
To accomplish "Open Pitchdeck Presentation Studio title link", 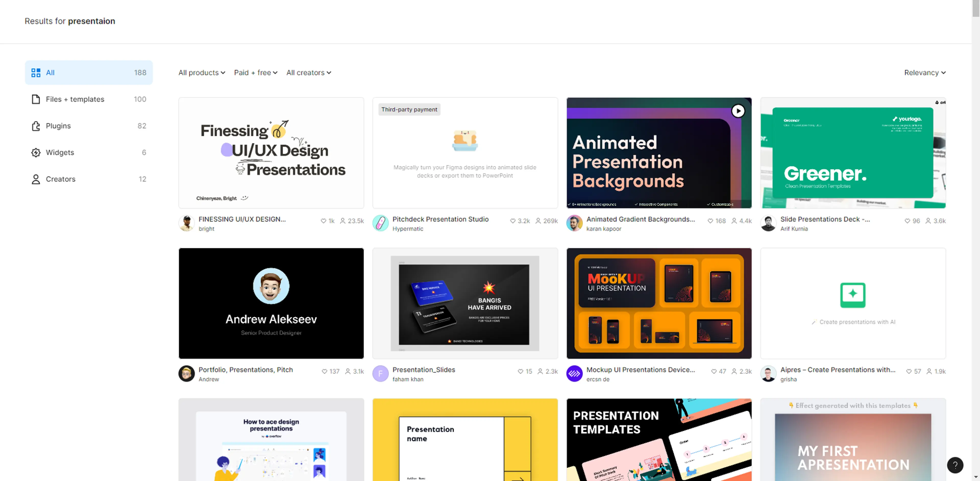I will pos(440,219).
